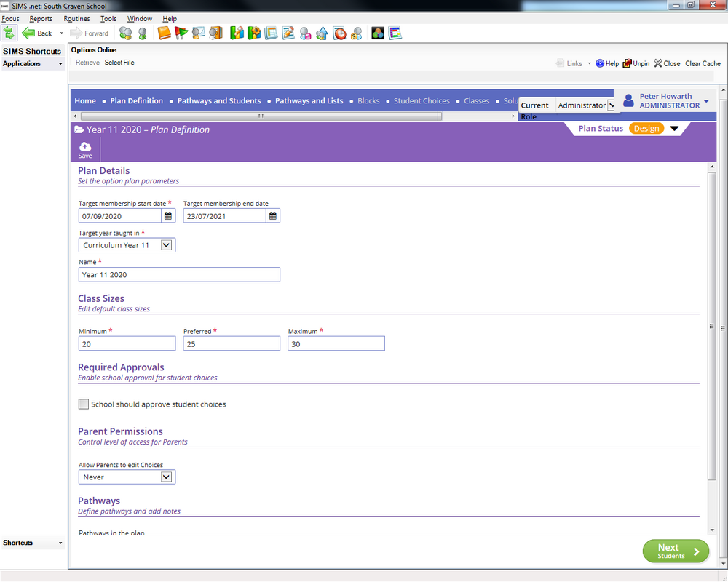This screenshot has height=582, width=728.
Task: Click the end date field 23/07/2021
Action: click(225, 216)
